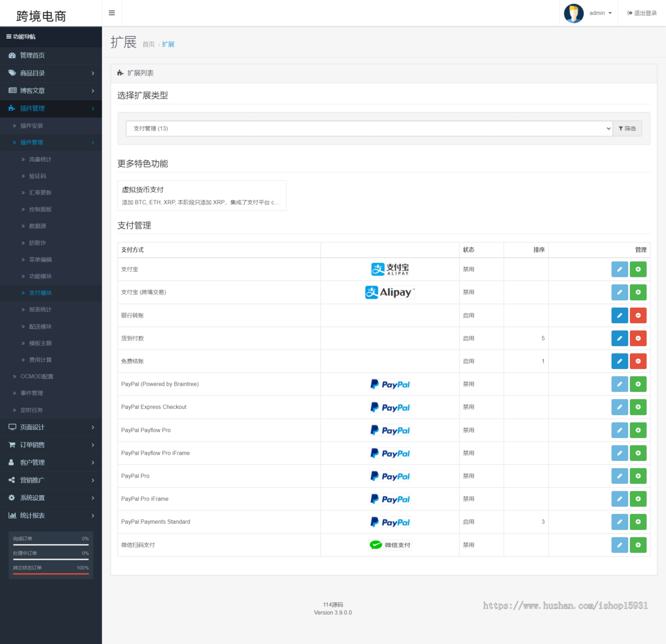Click the 扩展 breadcrumb link
The image size is (666, 644).
tap(168, 44)
